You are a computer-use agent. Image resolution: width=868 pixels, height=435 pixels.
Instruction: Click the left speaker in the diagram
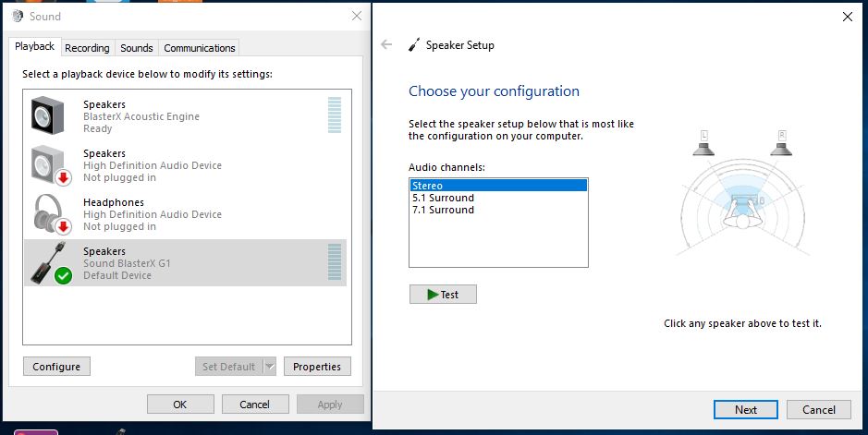(x=704, y=142)
